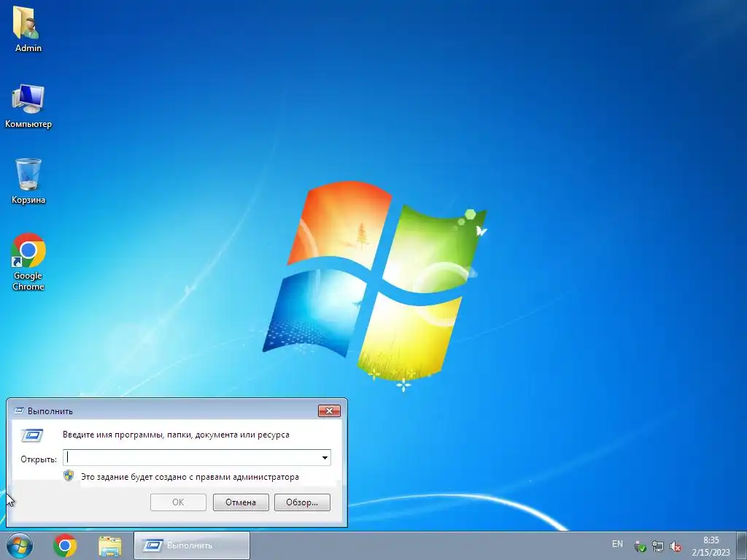This screenshot has height=560, width=747.
Task: Select the Компьютер desktop icon
Action: tap(28, 106)
